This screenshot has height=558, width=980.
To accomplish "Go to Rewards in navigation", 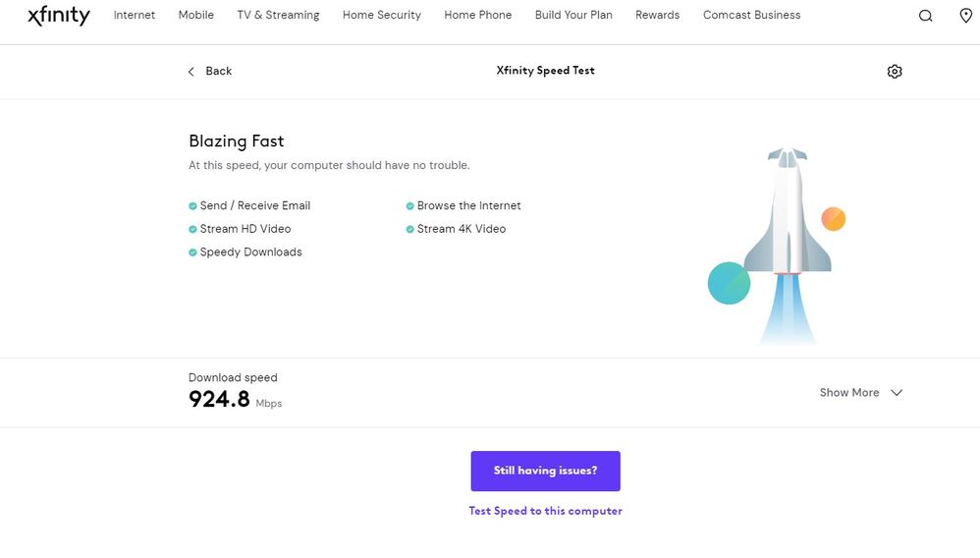I will click(658, 15).
